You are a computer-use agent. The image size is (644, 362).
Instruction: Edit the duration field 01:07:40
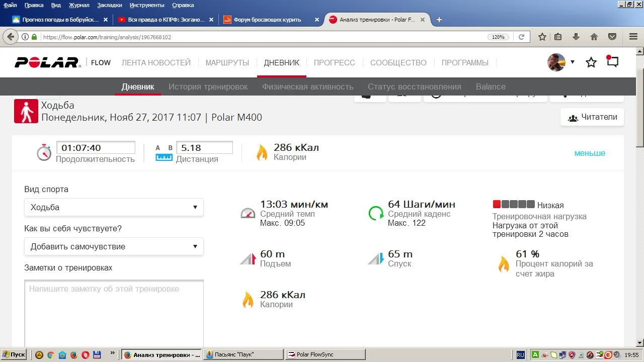[96, 148]
